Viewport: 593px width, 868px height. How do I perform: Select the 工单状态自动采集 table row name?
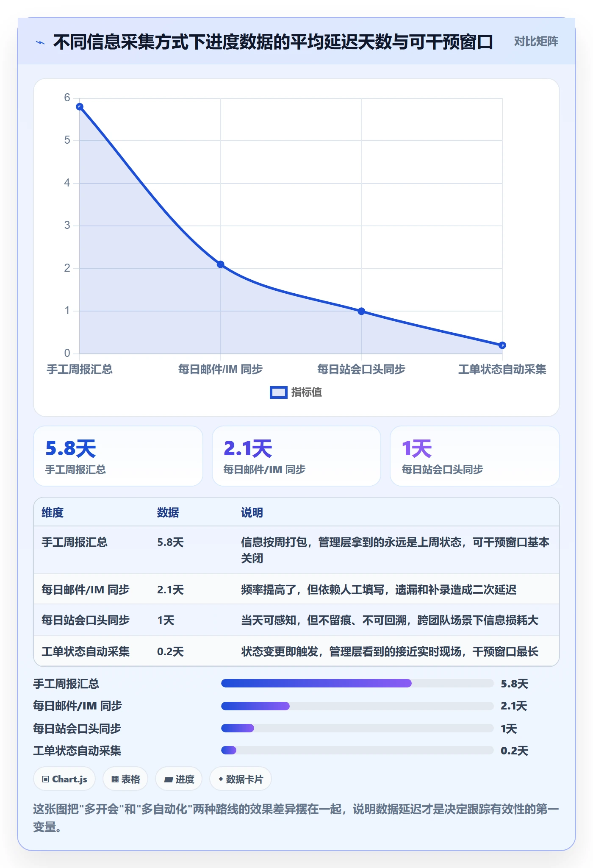[86, 651]
